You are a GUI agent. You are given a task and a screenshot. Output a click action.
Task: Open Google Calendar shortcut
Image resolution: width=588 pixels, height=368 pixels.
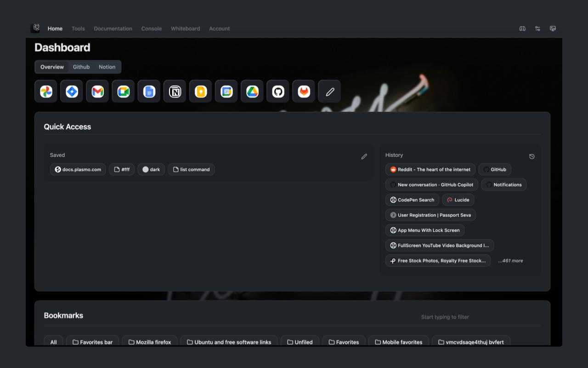[x=226, y=91]
